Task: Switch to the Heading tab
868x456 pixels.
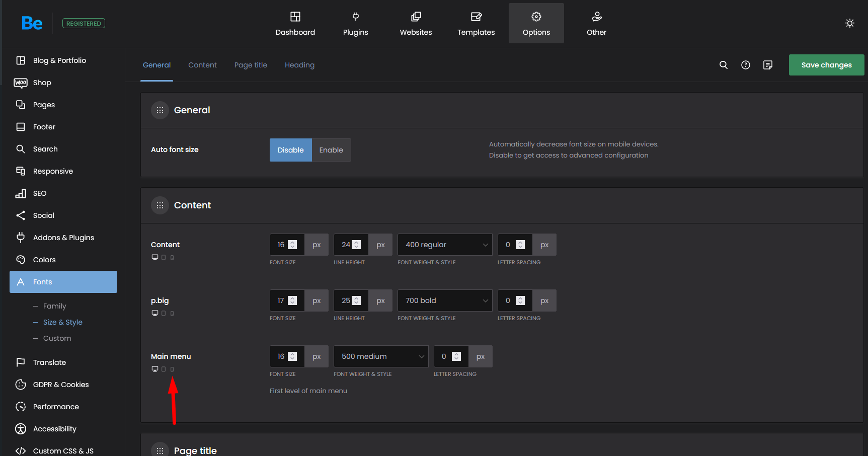Action: click(x=299, y=65)
